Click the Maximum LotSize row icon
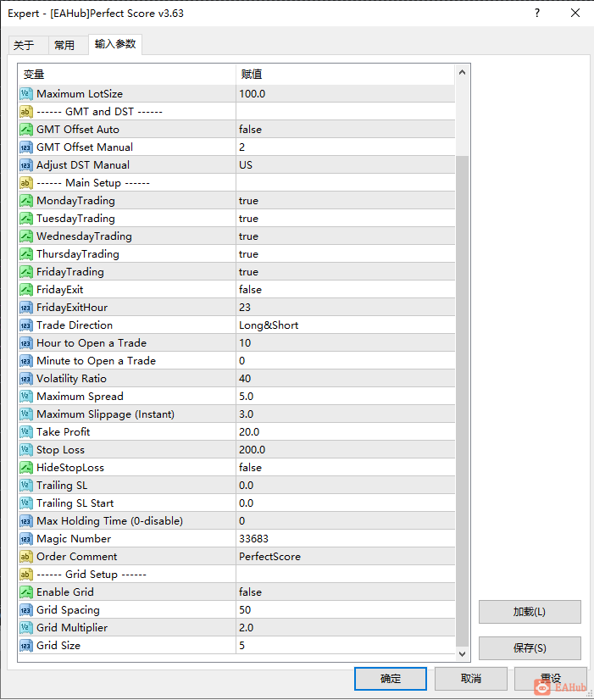The width and height of the screenshot is (594, 700). click(26, 94)
